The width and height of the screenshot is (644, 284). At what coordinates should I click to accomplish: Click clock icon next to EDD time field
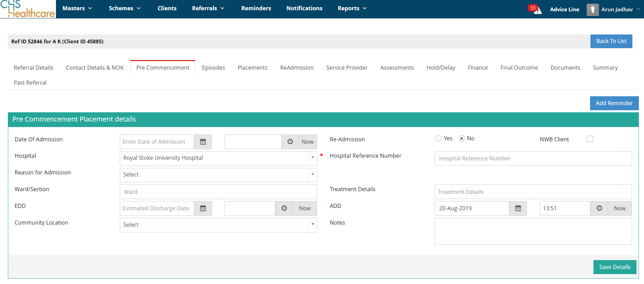point(284,208)
